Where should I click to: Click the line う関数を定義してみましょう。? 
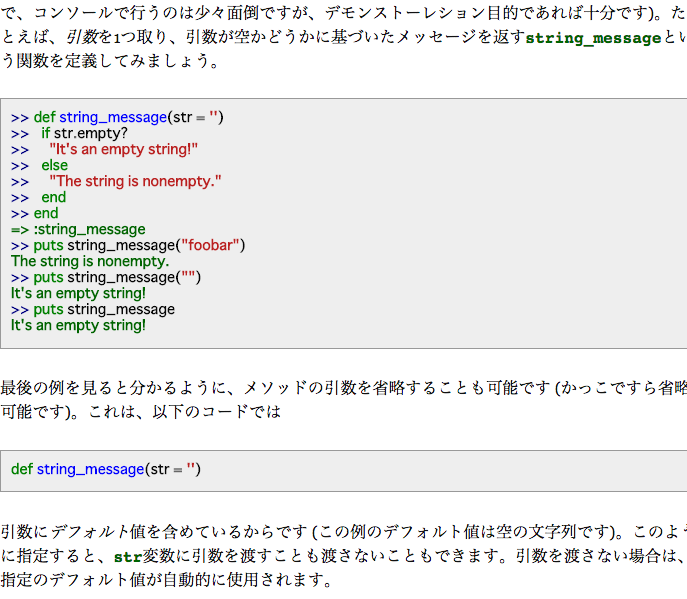tap(110, 61)
